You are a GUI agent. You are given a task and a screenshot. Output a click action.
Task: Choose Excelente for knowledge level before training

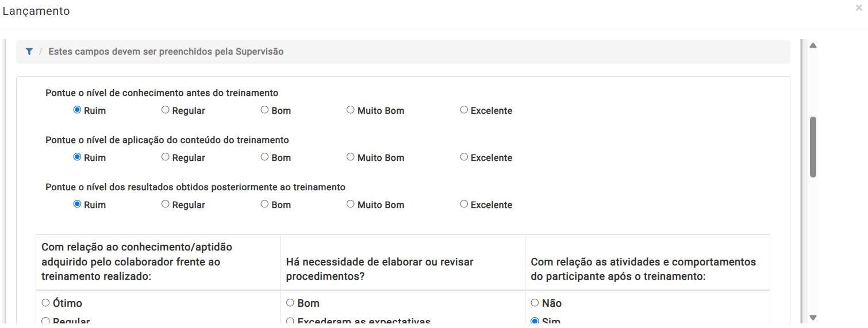point(464,110)
